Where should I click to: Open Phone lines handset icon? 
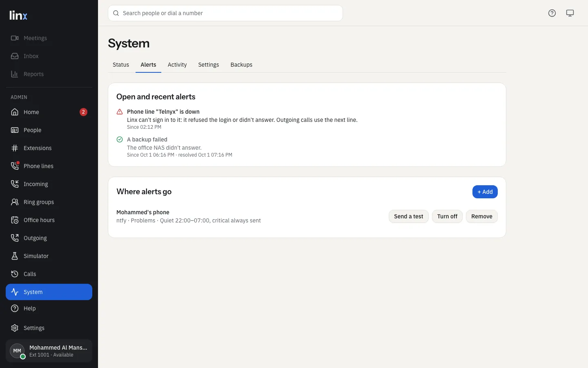[x=15, y=166]
